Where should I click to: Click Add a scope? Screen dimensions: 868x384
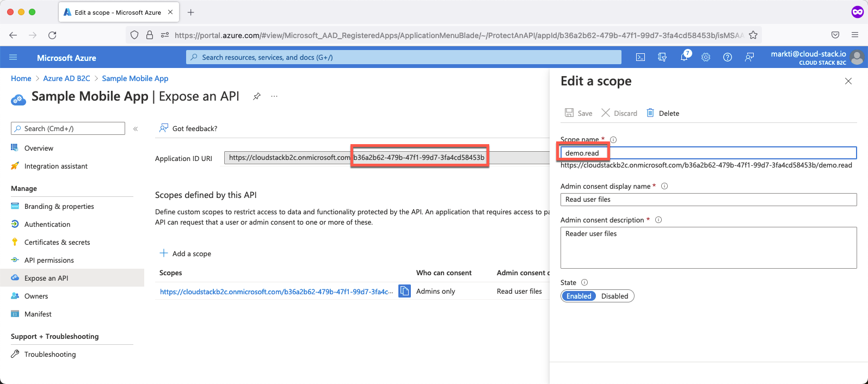click(x=185, y=253)
